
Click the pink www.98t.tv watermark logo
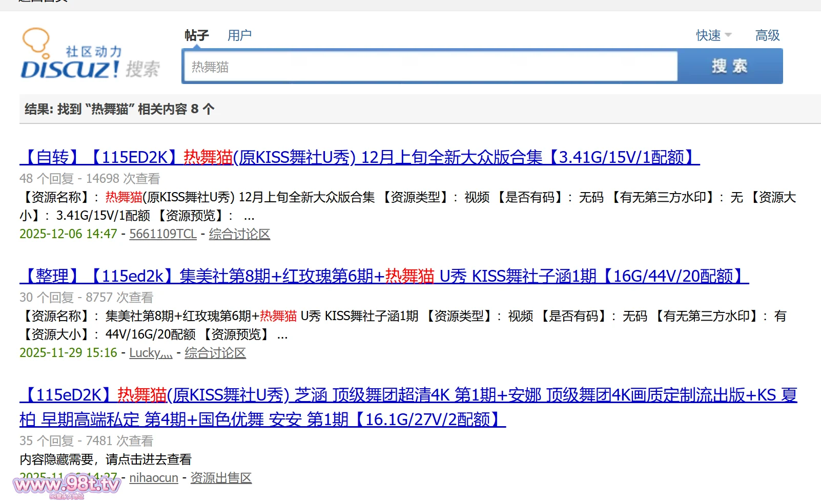click(67, 485)
